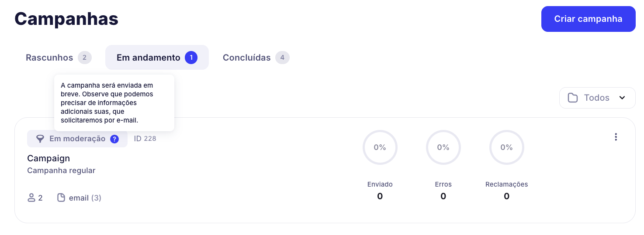This screenshot has width=644, height=235.
Task: Expand the Todos folder dropdown
Action: tap(597, 98)
